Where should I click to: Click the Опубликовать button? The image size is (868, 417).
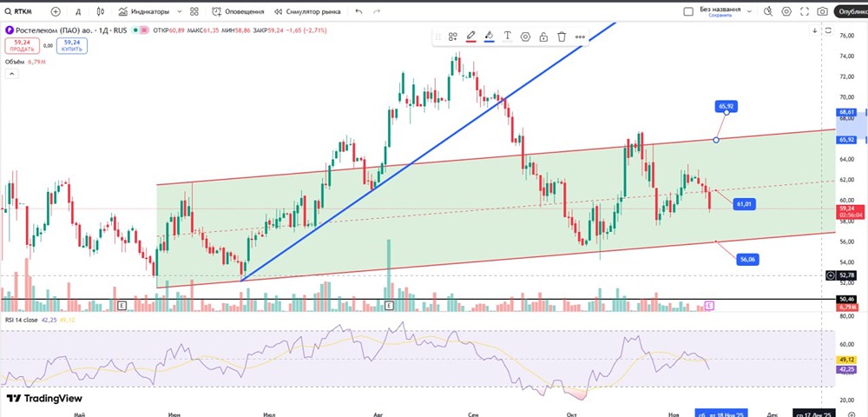coord(852,11)
